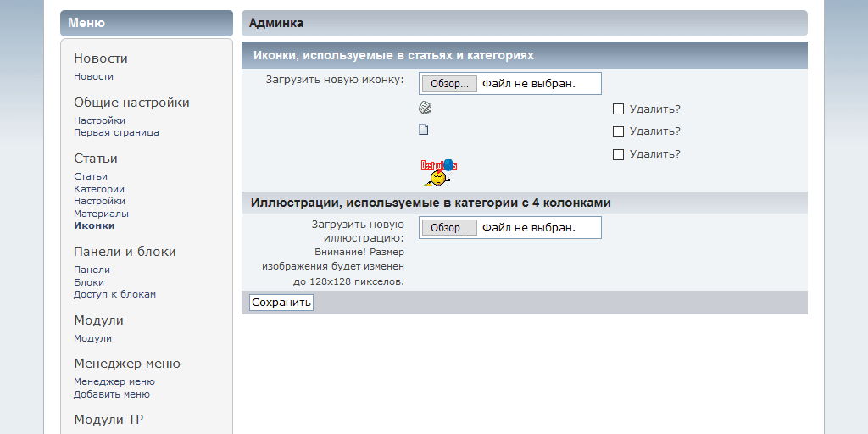Click the Best wishes smiley icon
Image resolution: width=868 pixels, height=434 pixels.
pos(438,172)
